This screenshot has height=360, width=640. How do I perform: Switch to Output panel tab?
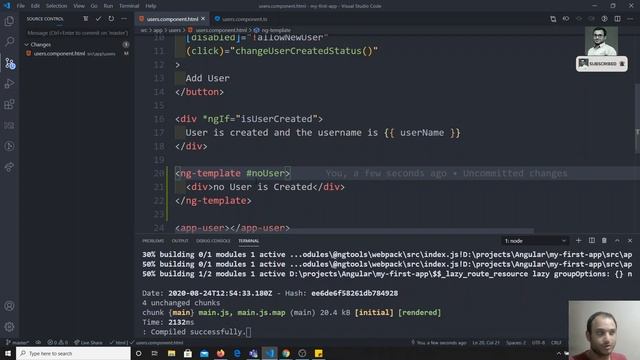[x=180, y=241]
